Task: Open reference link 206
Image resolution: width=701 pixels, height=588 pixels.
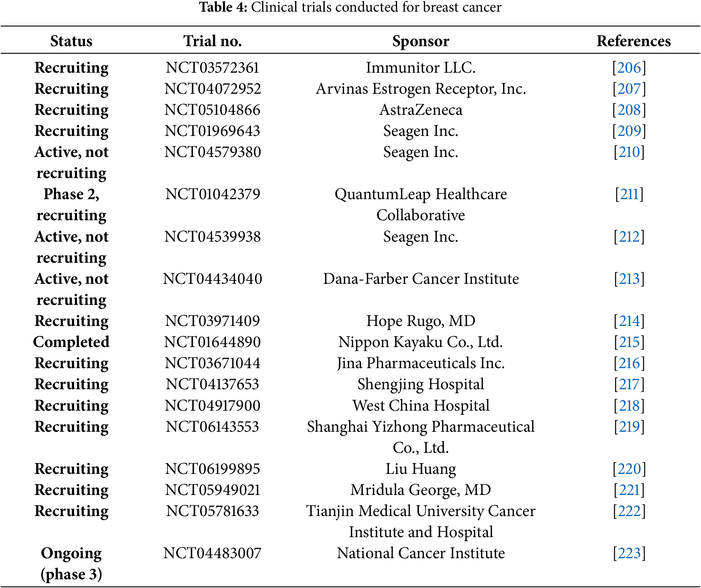Action: [x=629, y=68]
